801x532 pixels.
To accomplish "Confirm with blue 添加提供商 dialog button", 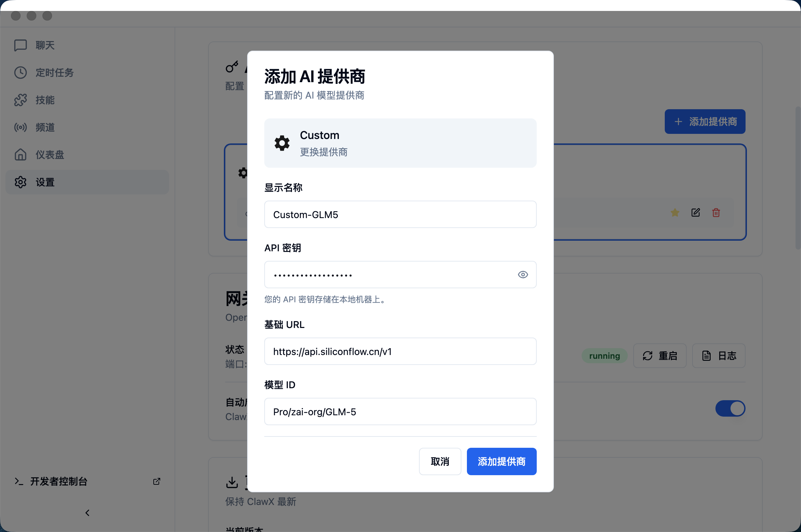I will pyautogui.click(x=501, y=461).
